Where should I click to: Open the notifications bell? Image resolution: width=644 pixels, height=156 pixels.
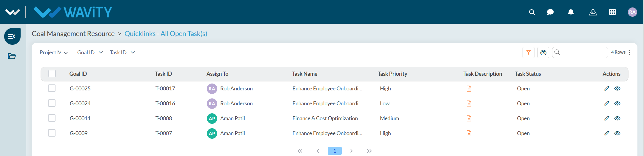tap(571, 12)
